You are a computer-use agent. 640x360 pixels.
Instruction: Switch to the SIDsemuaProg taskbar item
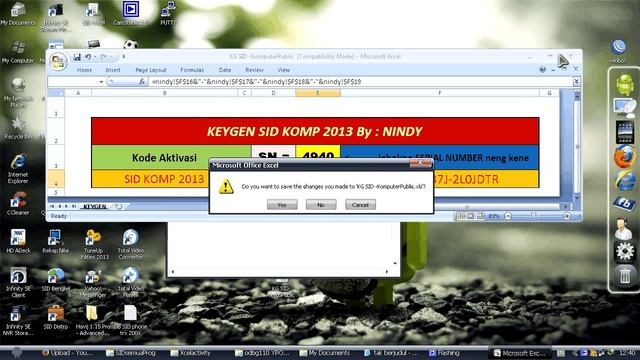pyautogui.click(x=130, y=353)
